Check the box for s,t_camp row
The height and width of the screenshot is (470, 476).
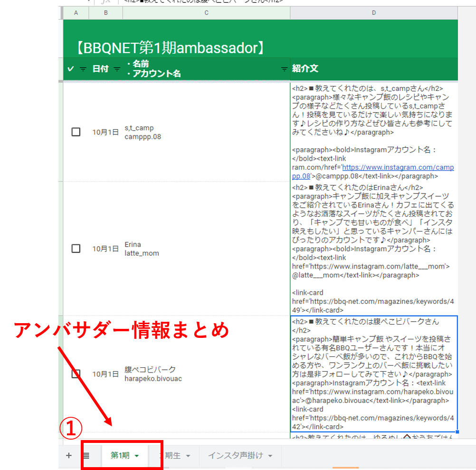coord(76,132)
